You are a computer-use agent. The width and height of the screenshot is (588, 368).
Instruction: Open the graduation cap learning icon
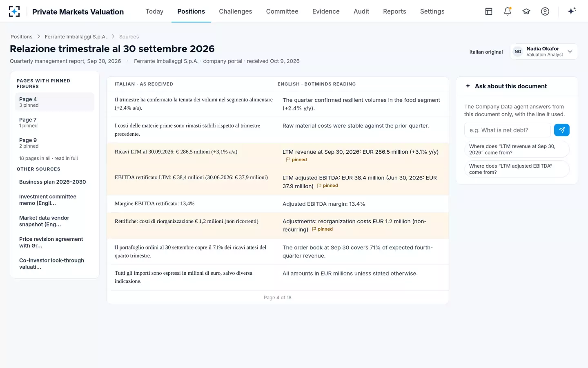coord(526,11)
